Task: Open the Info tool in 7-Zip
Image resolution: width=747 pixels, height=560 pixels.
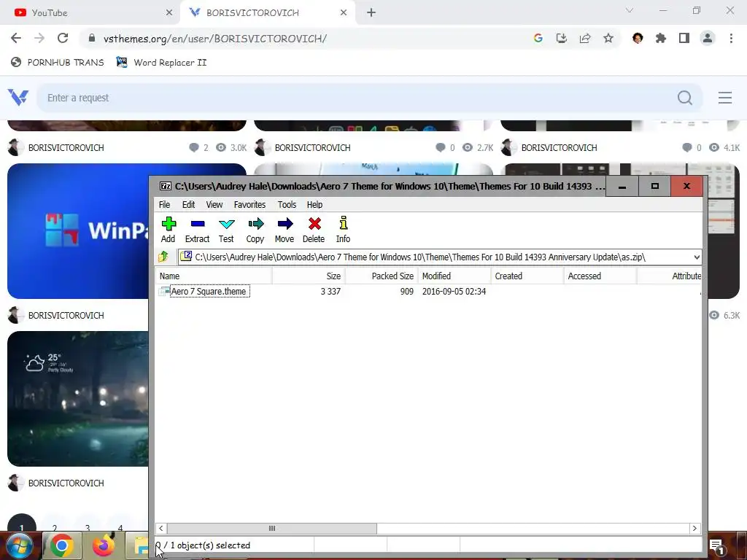Action: 343,230
